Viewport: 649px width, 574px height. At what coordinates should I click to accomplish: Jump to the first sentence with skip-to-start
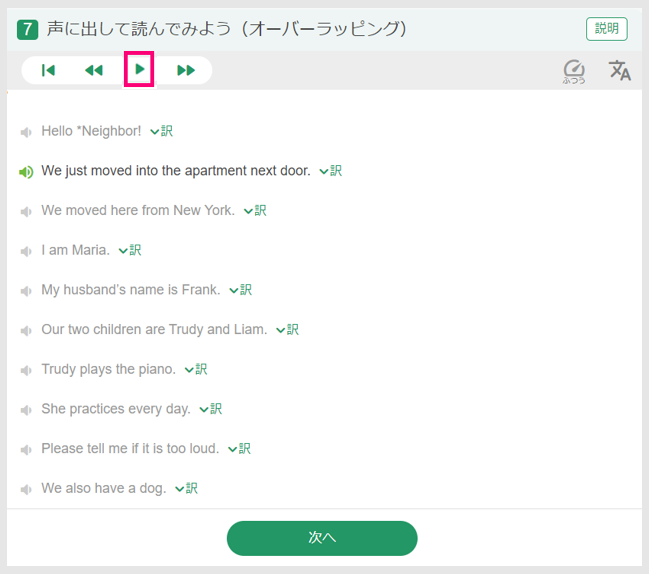[48, 70]
